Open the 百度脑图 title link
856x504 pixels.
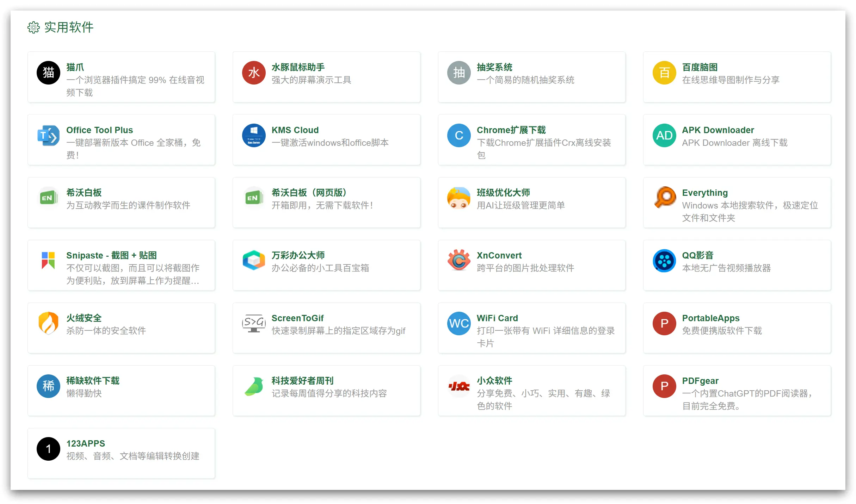tap(700, 67)
